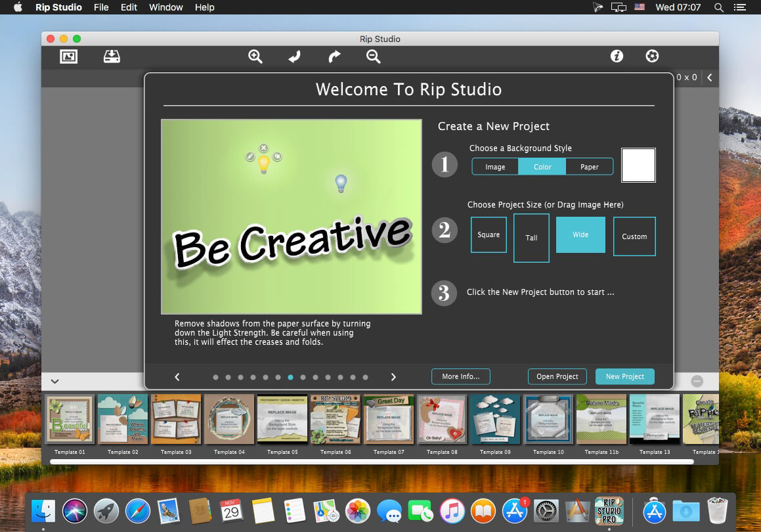Click the image import icon in toolbar

tap(69, 56)
